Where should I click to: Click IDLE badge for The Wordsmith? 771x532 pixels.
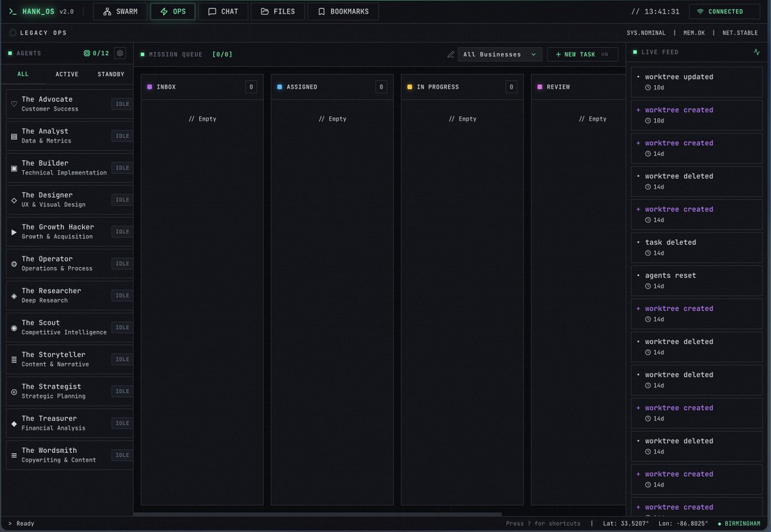122,455
